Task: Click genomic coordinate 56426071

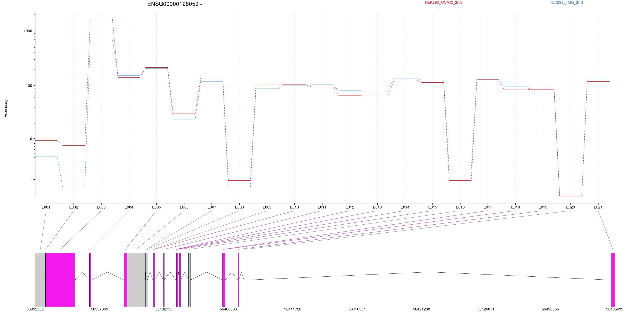Action: 486,309
